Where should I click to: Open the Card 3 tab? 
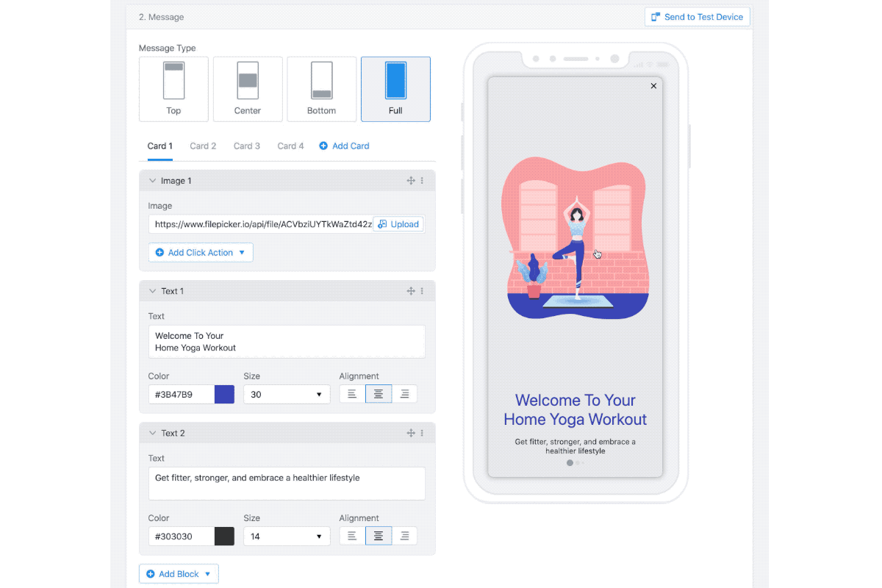point(247,146)
